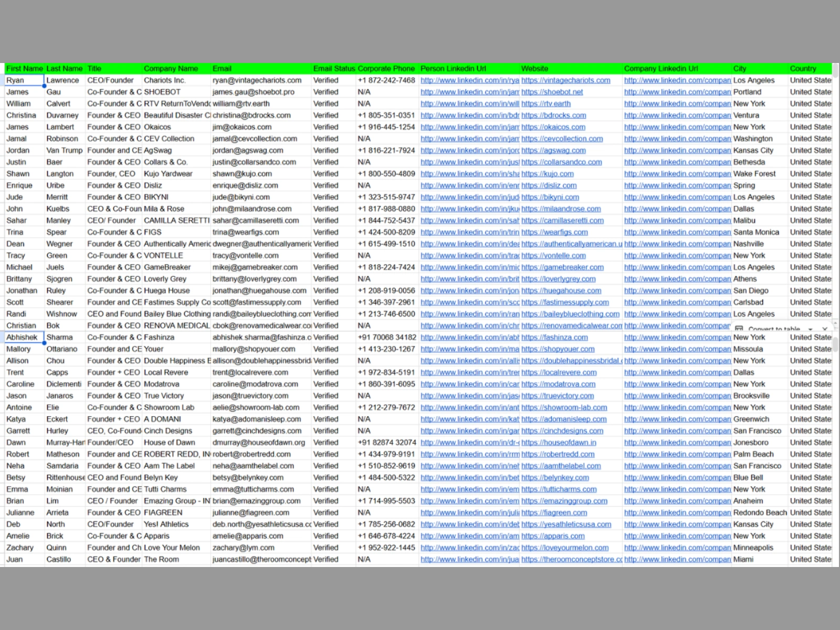Screen dimensions: 840x630
Task: Select the Website header cell
Action: pos(571,69)
